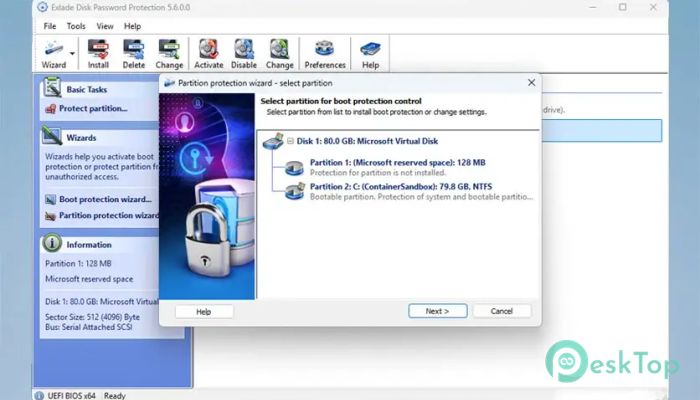Open the Partition protection wizard link

108,215
